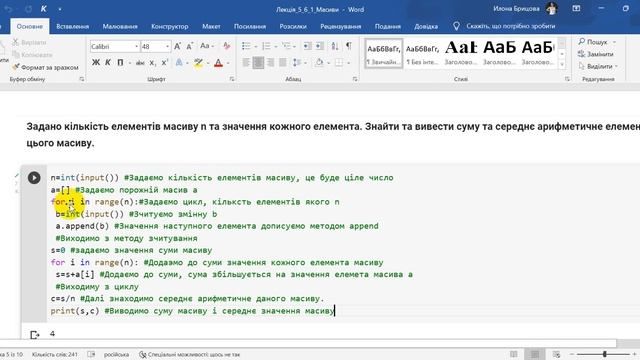Viewport: 640px width, 360px height.
Task: Decrease font size with A-down icon
Action: [x=190, y=46]
